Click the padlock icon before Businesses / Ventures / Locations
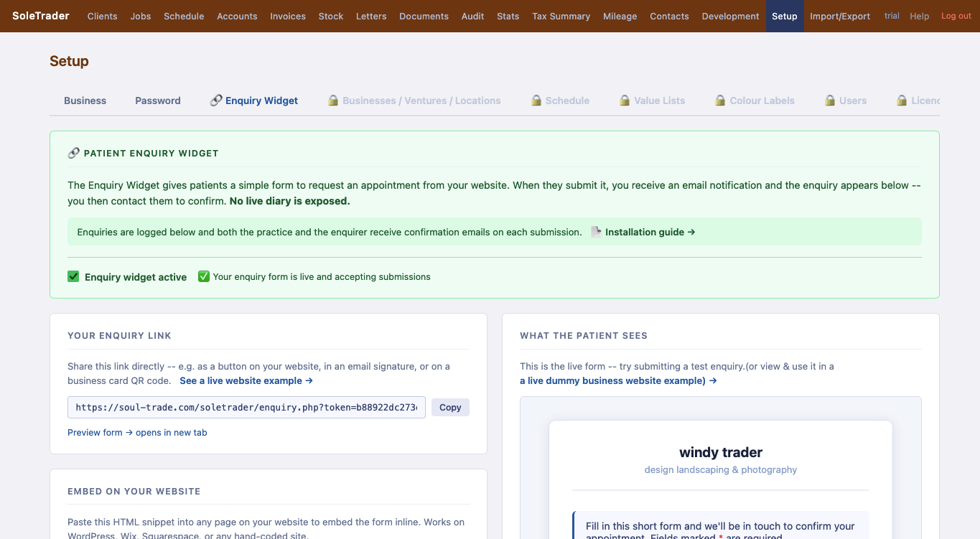This screenshot has height=539, width=980. pyautogui.click(x=333, y=100)
